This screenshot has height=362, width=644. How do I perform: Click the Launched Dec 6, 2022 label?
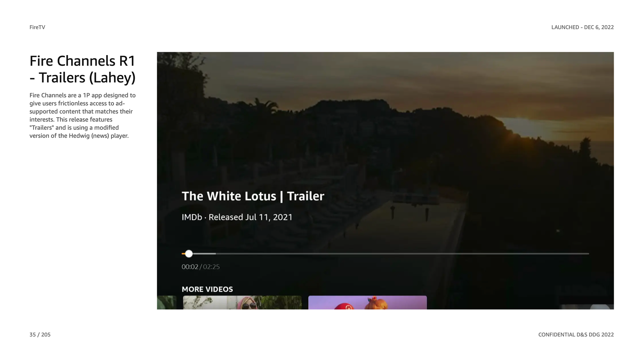583,27
